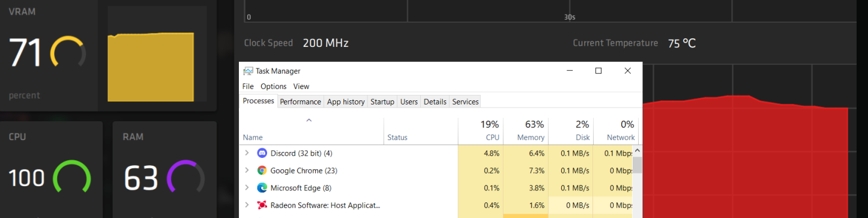Open the File menu in Task Manager
This screenshot has width=868, height=218.
248,86
